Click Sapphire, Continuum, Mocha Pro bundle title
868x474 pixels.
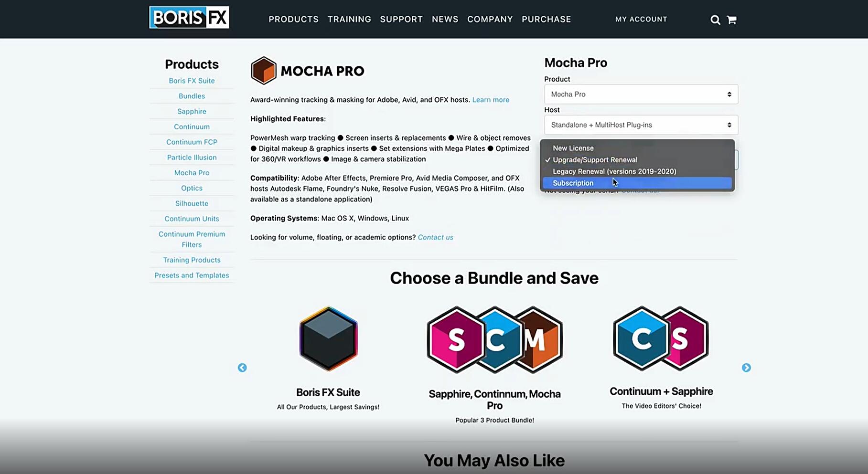click(494, 400)
